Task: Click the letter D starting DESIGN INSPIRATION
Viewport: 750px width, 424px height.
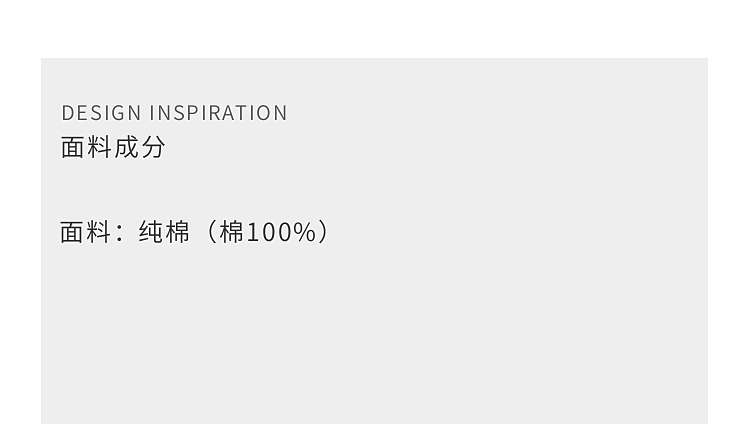Action: tap(68, 113)
